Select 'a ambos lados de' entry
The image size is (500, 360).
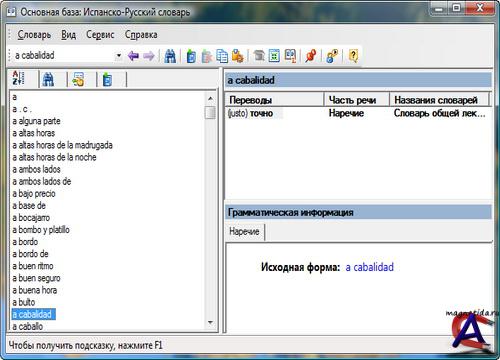tap(42, 181)
